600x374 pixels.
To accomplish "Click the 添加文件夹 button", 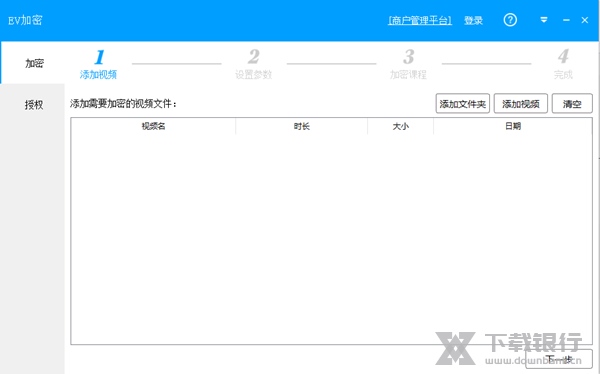I will pyautogui.click(x=463, y=104).
